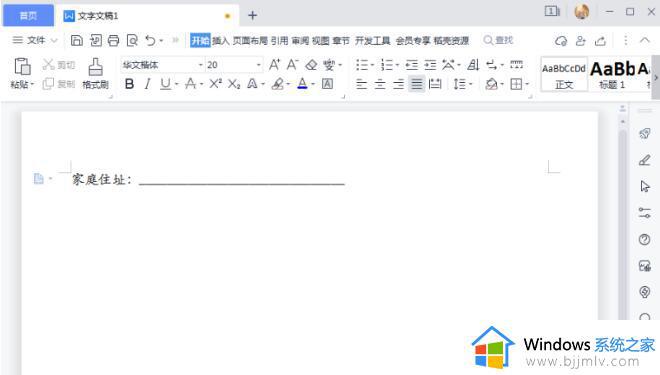This screenshot has height=375, width=660.
Task: Switch to the 插入 ribbon tab
Action: (221, 40)
